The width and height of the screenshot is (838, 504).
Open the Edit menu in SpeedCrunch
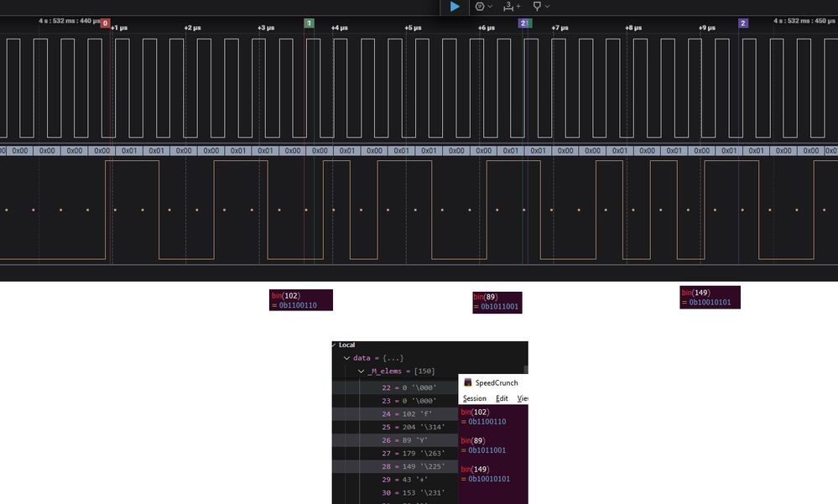[502, 398]
